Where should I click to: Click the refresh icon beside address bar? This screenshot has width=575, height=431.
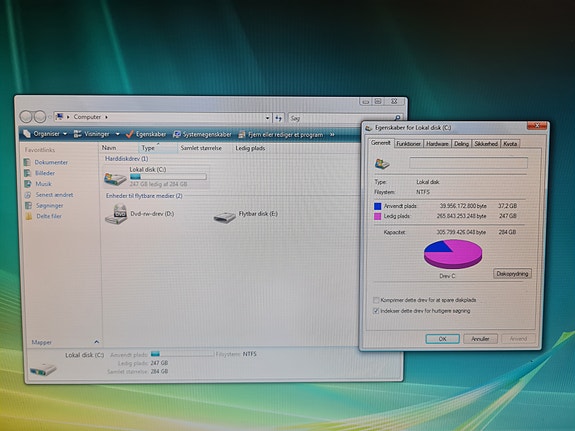pyautogui.click(x=279, y=118)
